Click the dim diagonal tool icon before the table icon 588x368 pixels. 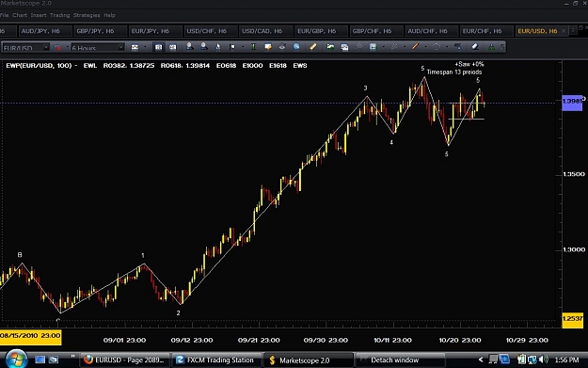[x=358, y=46]
